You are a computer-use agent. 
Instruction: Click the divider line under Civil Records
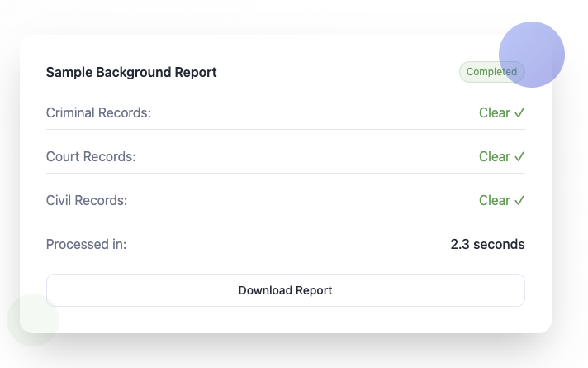[285, 217]
